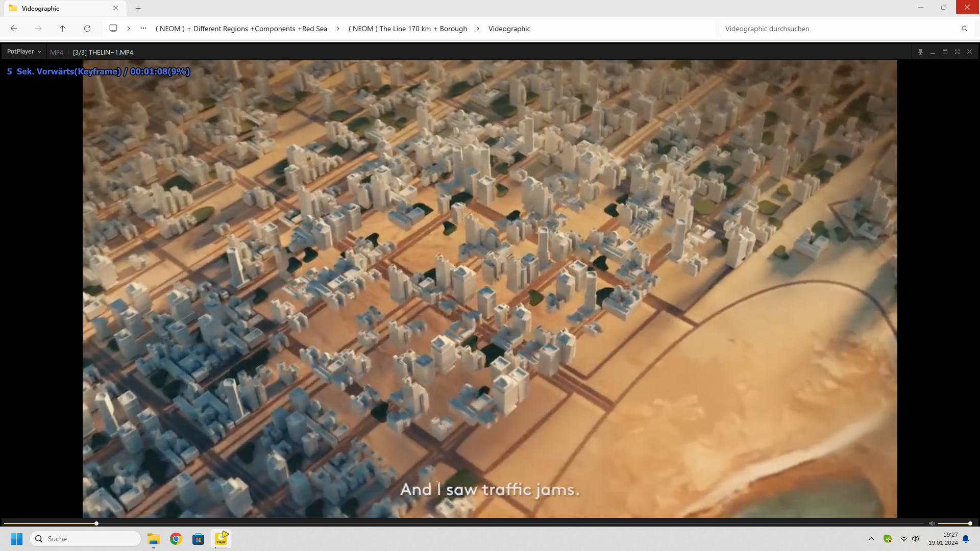980x551 pixels.
Task: Click the MP4 format label
Action: [57, 52]
